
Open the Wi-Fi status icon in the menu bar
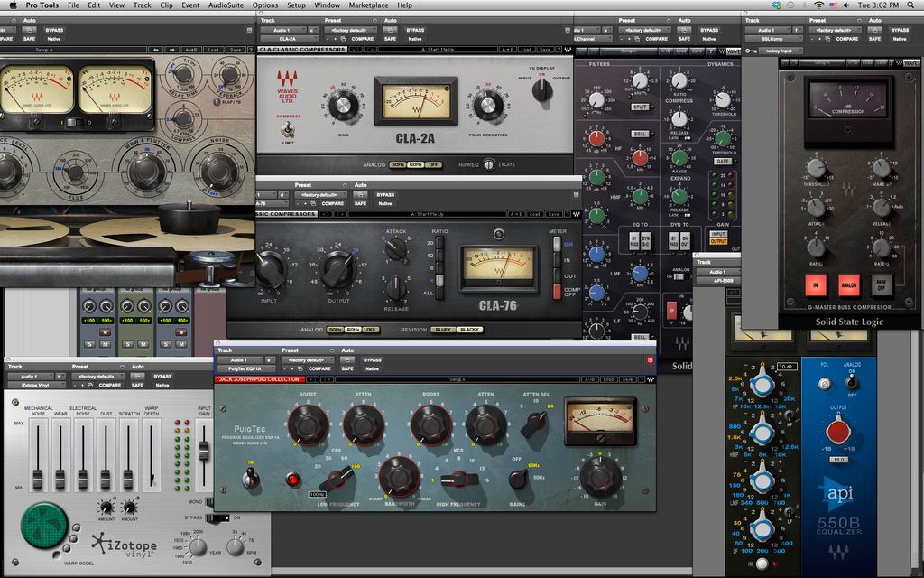[818, 5]
